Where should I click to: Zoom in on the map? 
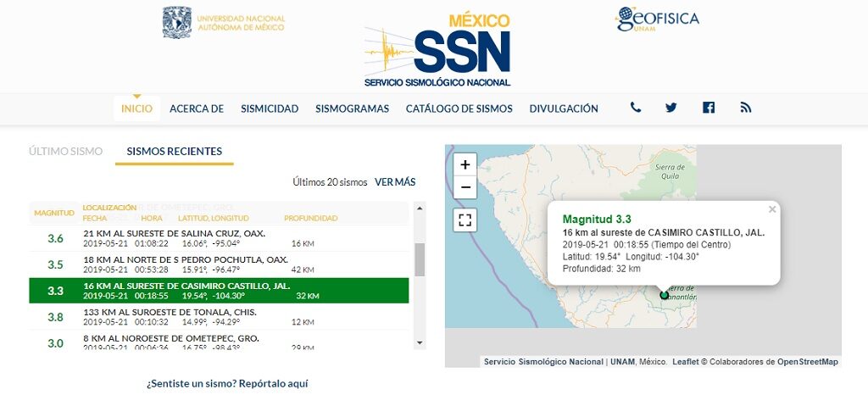tap(465, 164)
